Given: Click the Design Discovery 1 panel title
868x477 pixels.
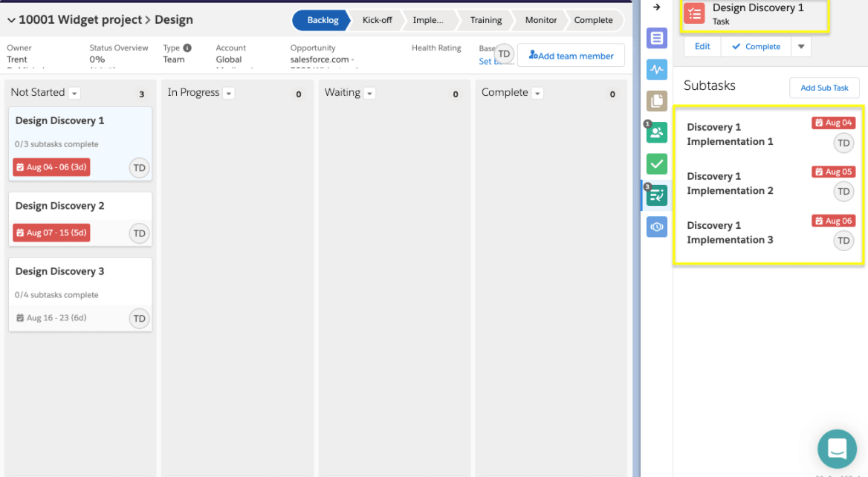Looking at the screenshot, I should tap(758, 7).
